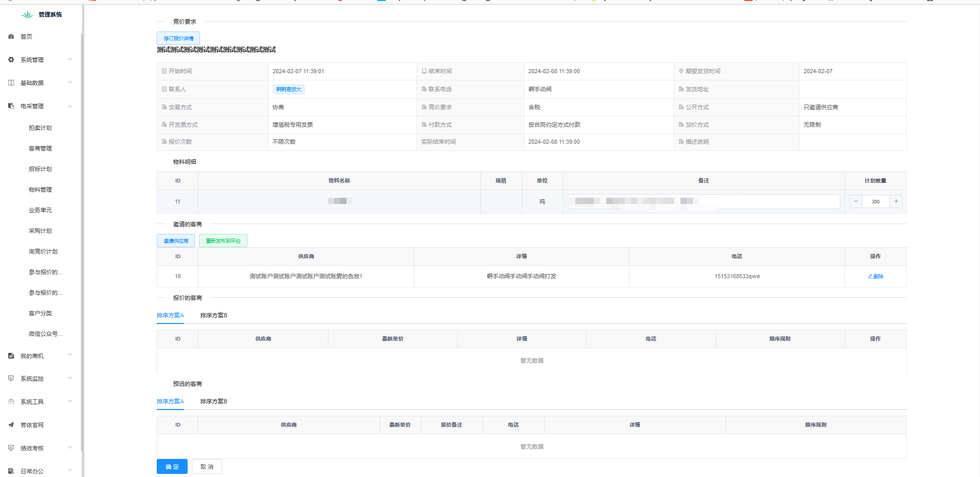The image size is (980, 477).
Task: Click the document icon beside 电采管理
Action: pos(11,106)
